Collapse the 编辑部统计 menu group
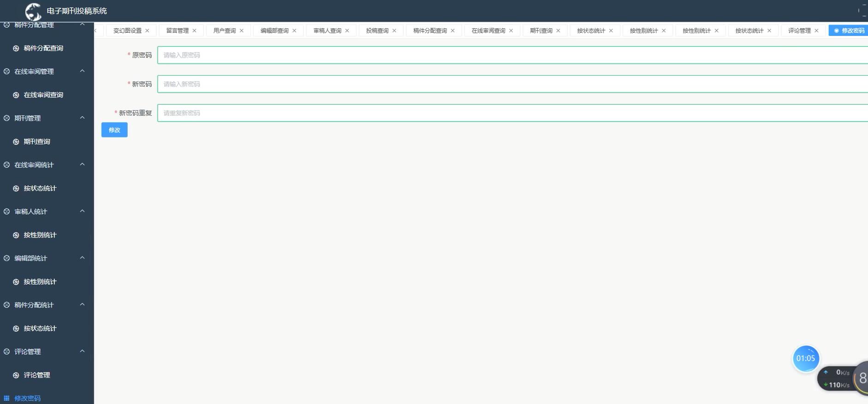The width and height of the screenshot is (868, 404). click(82, 258)
